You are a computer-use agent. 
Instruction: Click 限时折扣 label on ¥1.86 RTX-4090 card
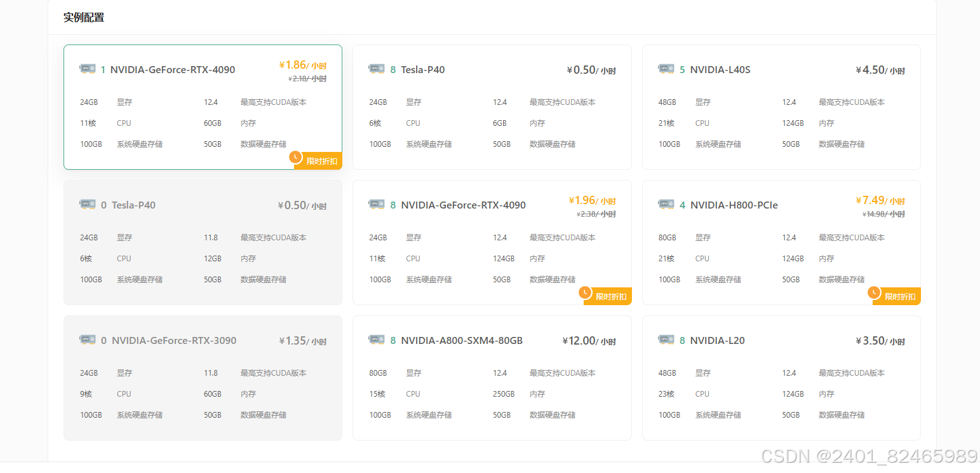click(x=322, y=161)
